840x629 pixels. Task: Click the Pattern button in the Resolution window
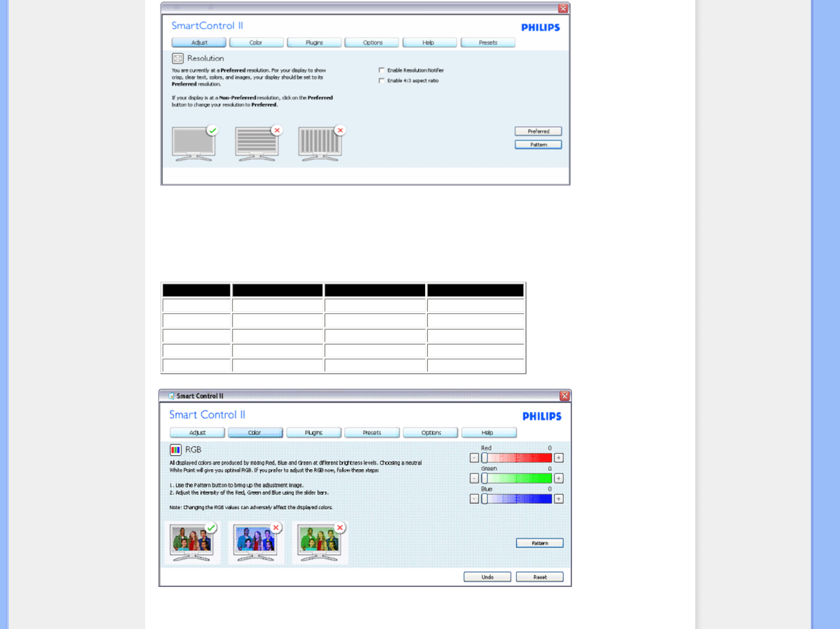538,145
